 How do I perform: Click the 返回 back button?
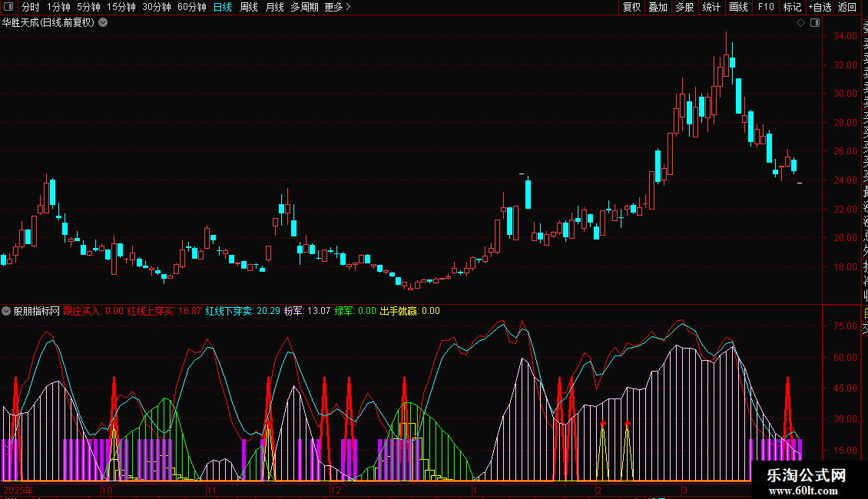click(847, 7)
